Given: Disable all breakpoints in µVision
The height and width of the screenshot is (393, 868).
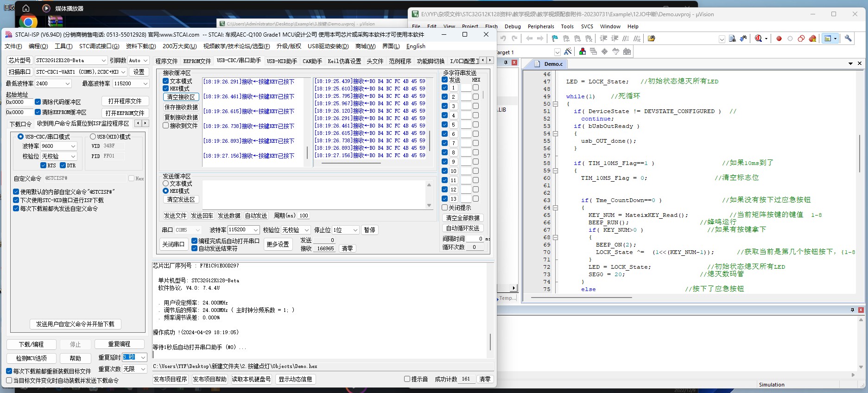Looking at the screenshot, I should click(x=801, y=38).
